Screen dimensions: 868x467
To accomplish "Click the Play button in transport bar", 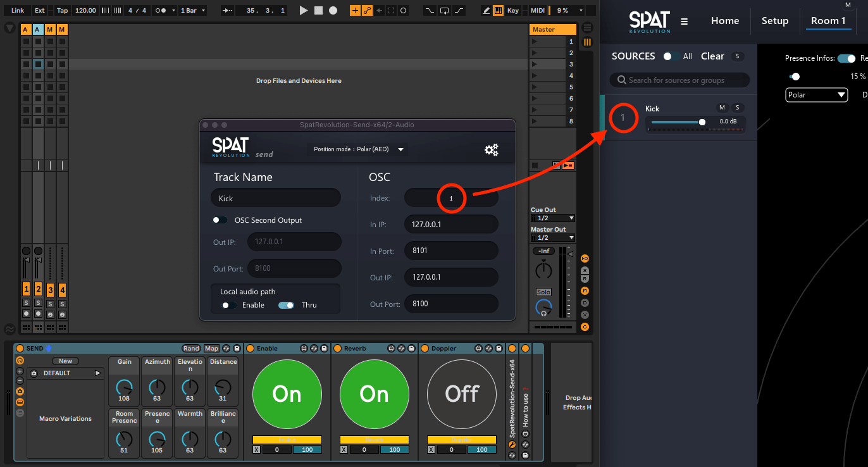I will click(304, 10).
